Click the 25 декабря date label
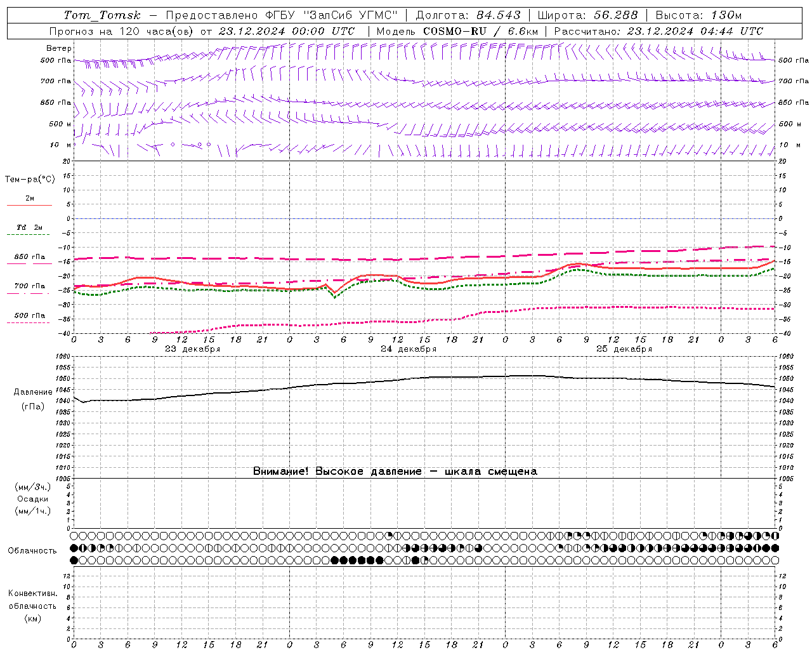Image resolution: width=812 pixels, height=650 pixels. click(x=624, y=349)
